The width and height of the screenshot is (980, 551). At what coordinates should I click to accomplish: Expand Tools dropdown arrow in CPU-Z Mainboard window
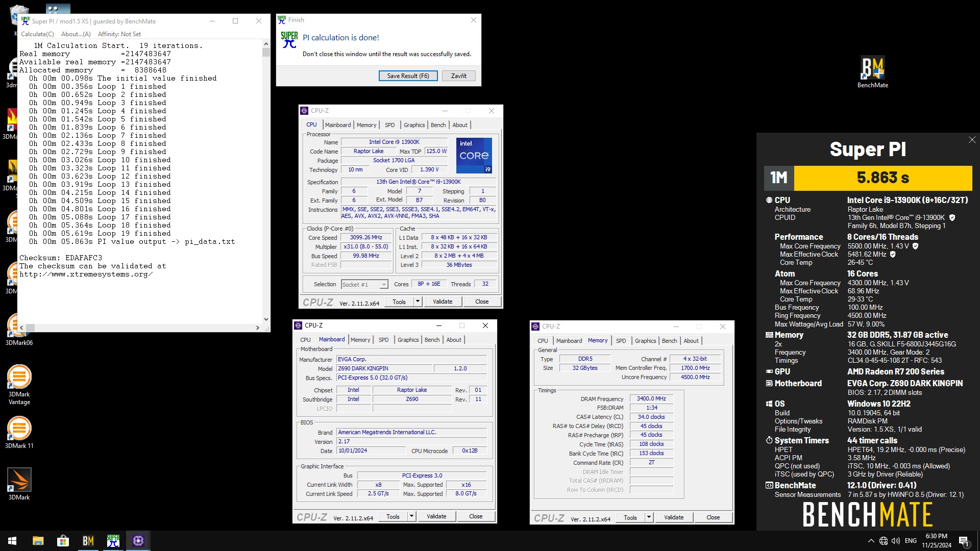tap(411, 516)
